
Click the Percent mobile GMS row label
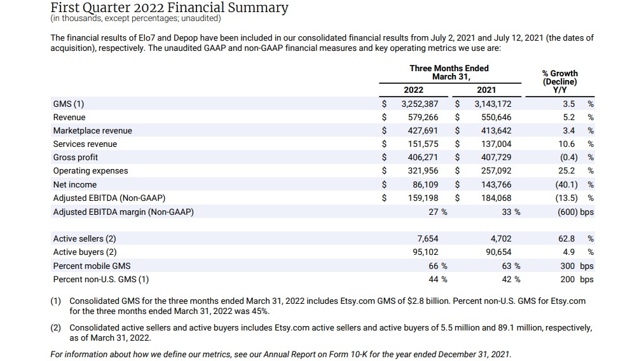click(x=92, y=266)
